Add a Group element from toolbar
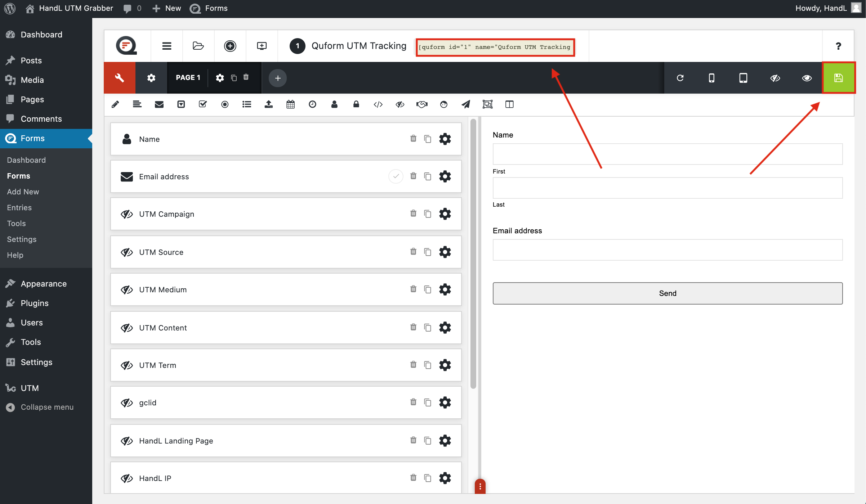Screen dimensions: 866x504 [x=487, y=104]
